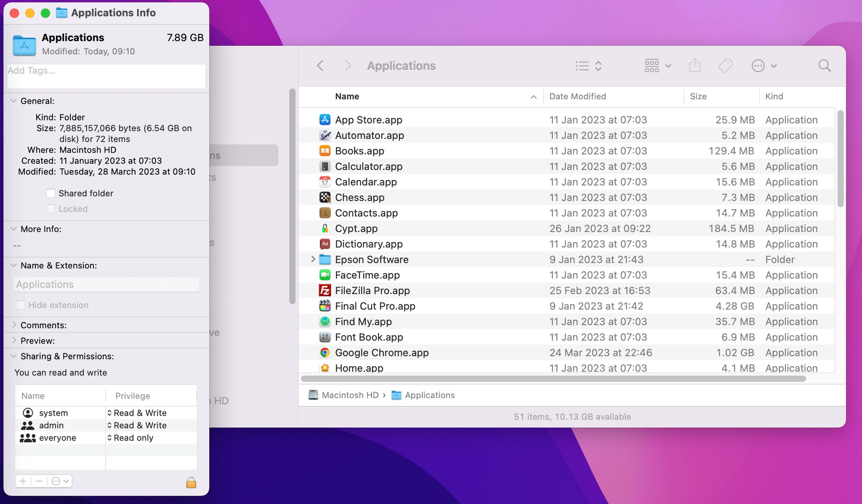The height and width of the screenshot is (504, 862).
Task: Select the Google Chrome.app icon
Action: click(x=325, y=353)
